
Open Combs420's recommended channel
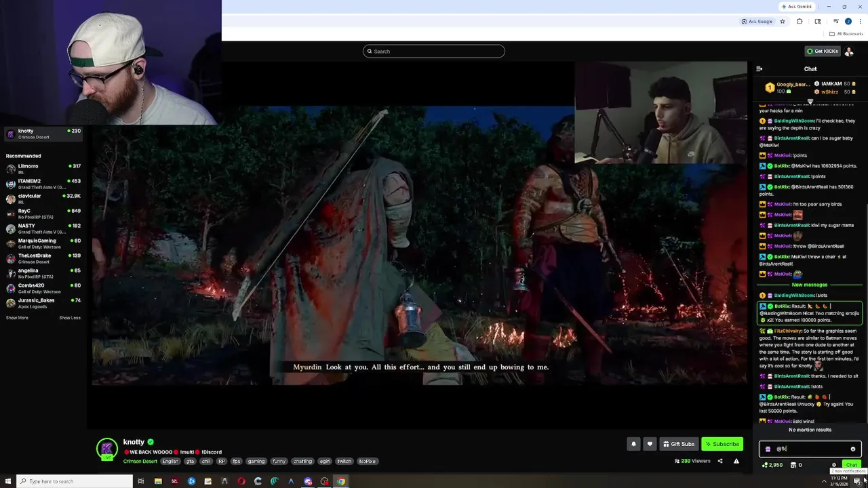pyautogui.click(x=43, y=288)
